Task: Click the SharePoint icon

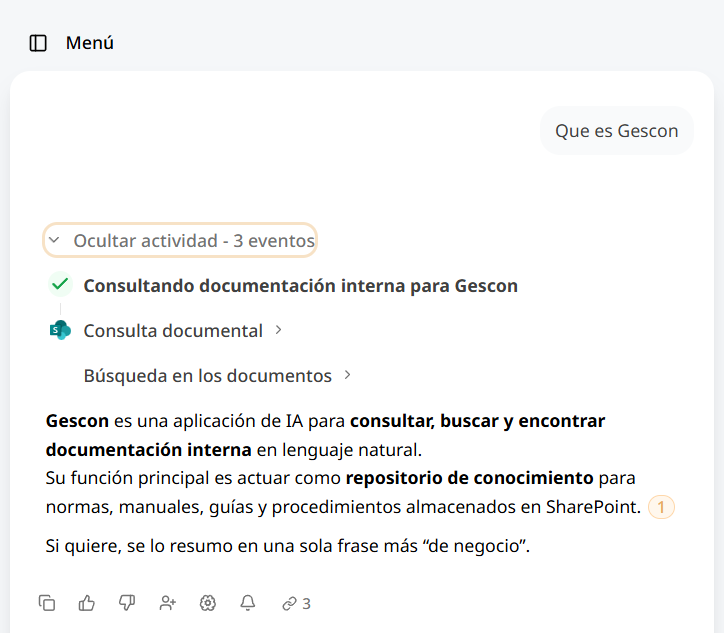Action: (x=60, y=330)
